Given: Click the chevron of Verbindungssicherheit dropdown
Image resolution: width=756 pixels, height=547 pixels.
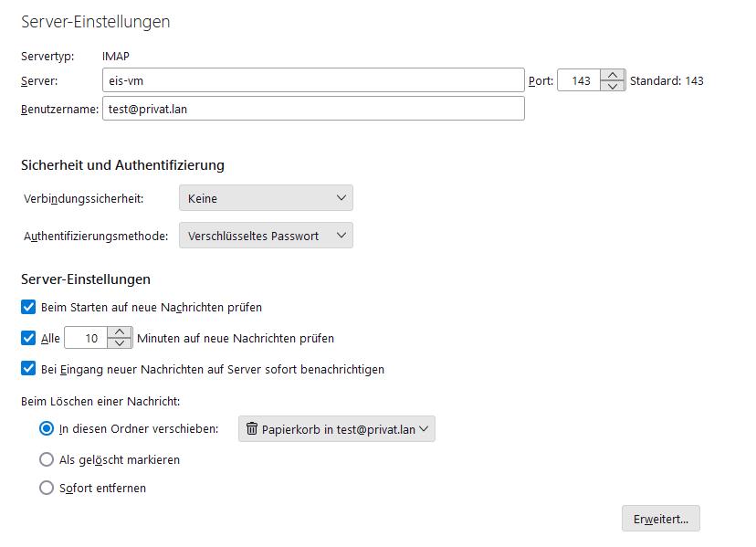Looking at the screenshot, I should point(341,198).
